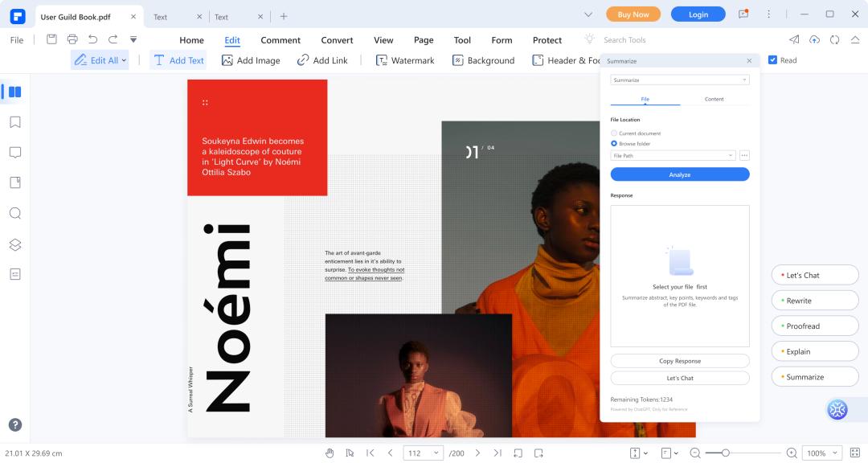Viewport: 868px width, 463px height.
Task: Expand the Edit All dropdown
Action: (100, 60)
